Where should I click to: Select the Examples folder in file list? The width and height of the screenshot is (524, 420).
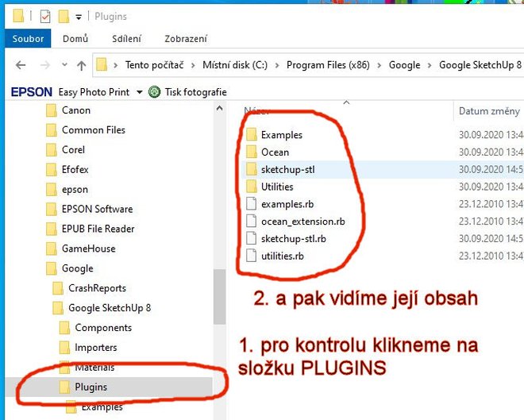(282, 135)
